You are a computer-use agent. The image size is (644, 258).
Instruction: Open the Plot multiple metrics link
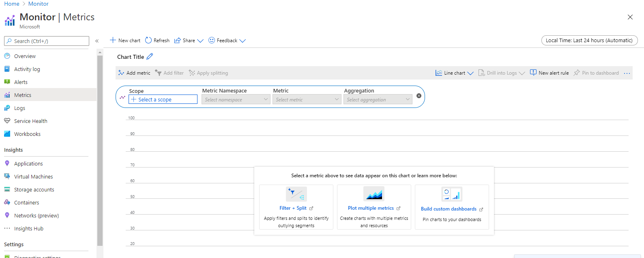(x=371, y=208)
